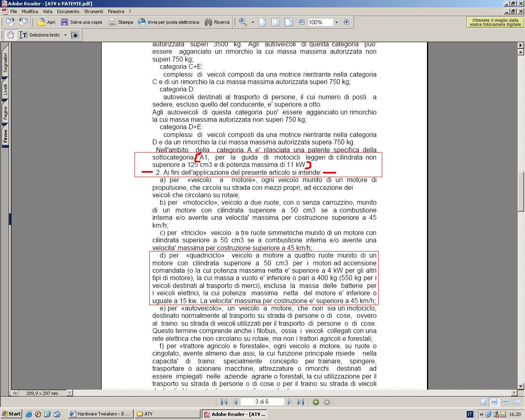Switch to single page layout
Image resolution: width=525 pixels, height=420 pixels.
pos(483,402)
